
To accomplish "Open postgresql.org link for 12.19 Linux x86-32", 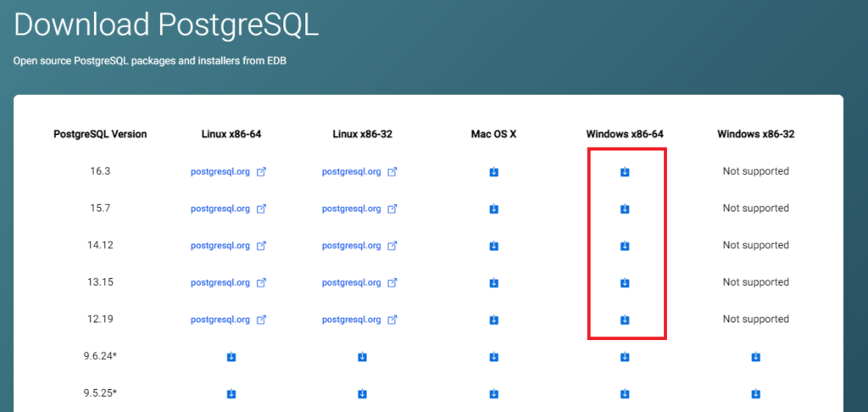I will point(359,320).
